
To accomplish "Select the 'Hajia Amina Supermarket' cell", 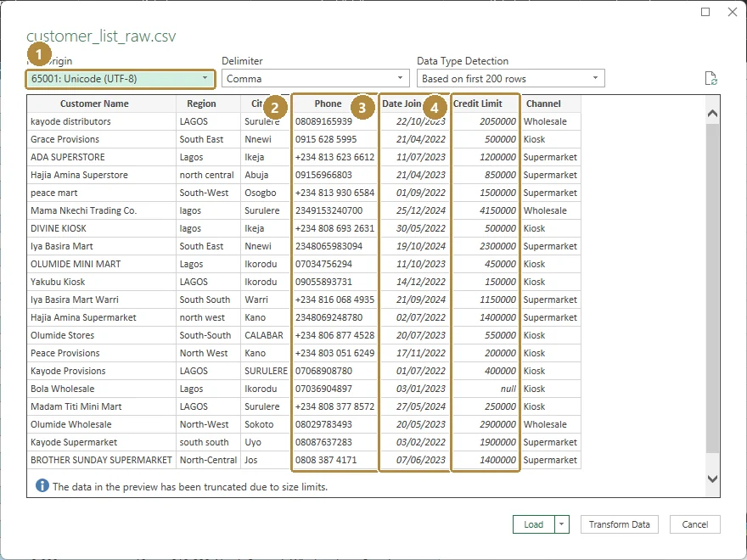I will [102, 317].
